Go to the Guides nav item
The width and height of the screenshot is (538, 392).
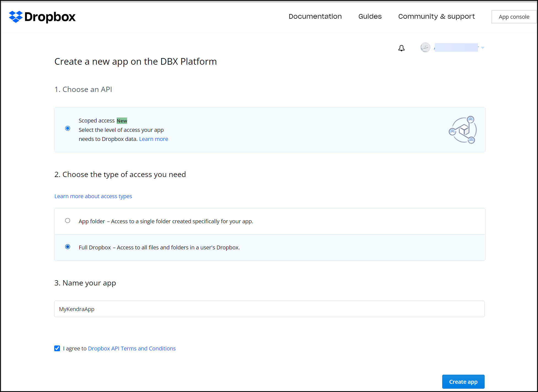tap(370, 17)
